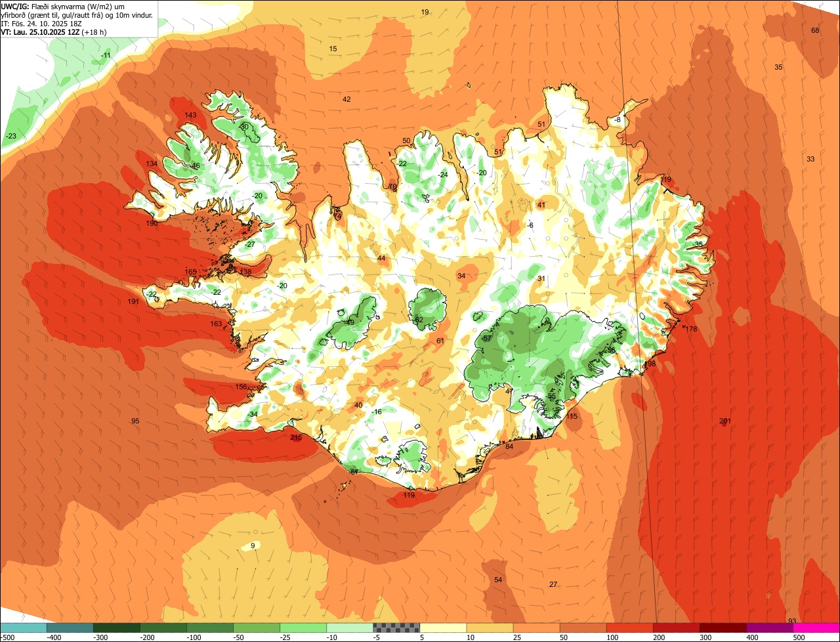840x642 pixels.
Task: Click the title line 'UWC/IG: Flæði skynvarma (W/m2) um'
Action: pos(63,6)
